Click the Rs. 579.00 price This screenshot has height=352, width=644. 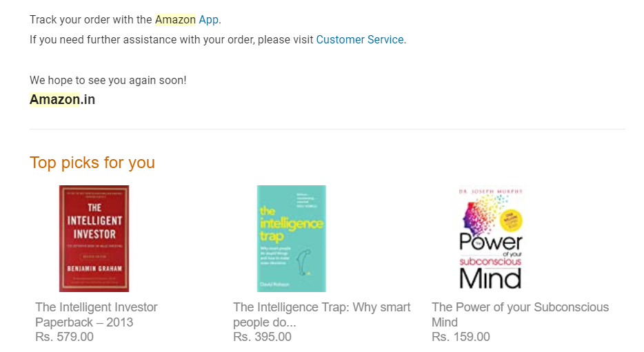65,337
